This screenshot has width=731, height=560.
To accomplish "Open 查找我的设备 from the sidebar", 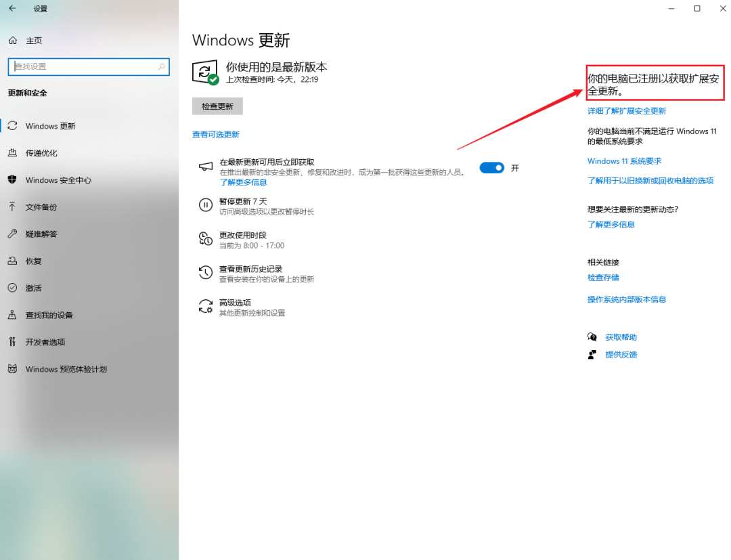I will tap(14, 315).
